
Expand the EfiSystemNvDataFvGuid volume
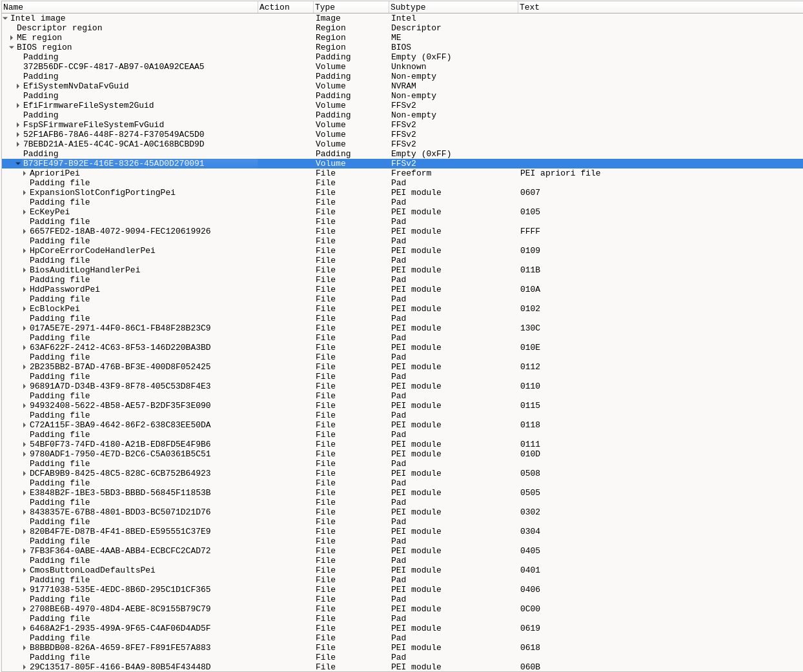(18, 86)
